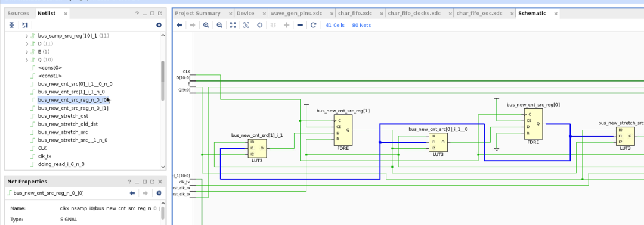Click schematic forward arrow

192,25
